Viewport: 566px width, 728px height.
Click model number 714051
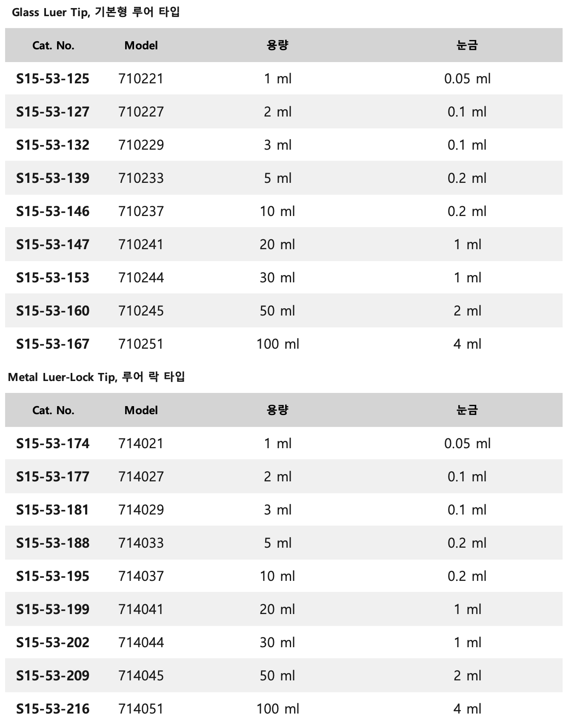click(x=141, y=709)
